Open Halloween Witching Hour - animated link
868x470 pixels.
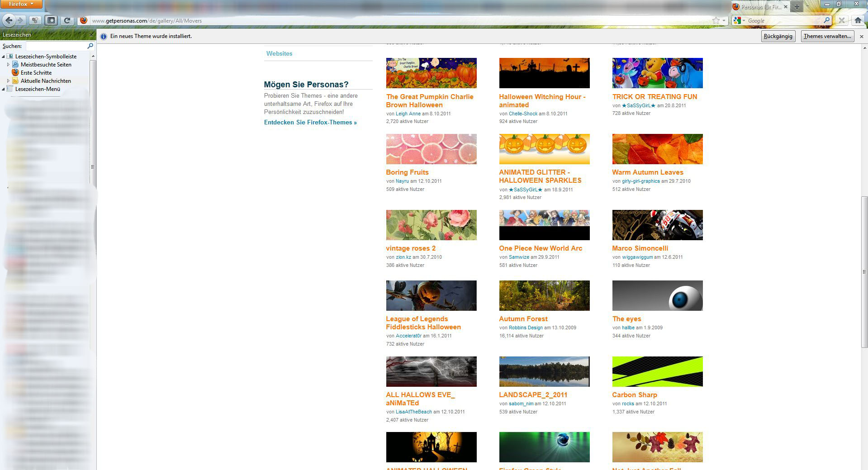pos(542,101)
